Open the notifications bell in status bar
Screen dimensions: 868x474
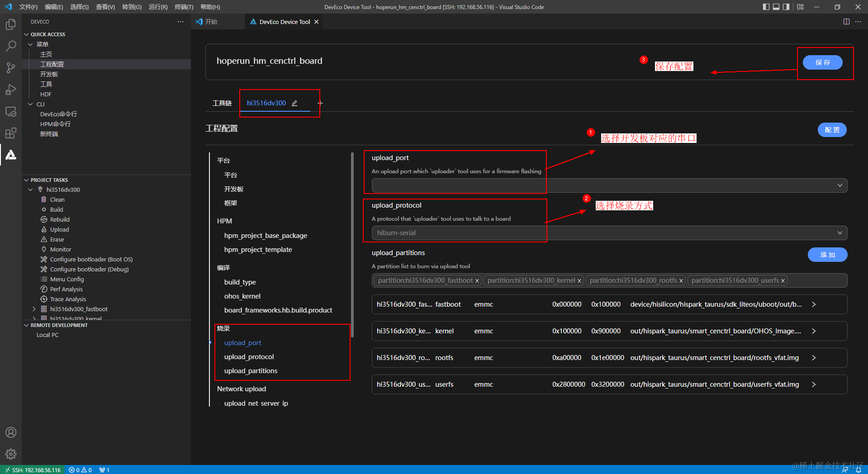pyautogui.click(x=859, y=470)
